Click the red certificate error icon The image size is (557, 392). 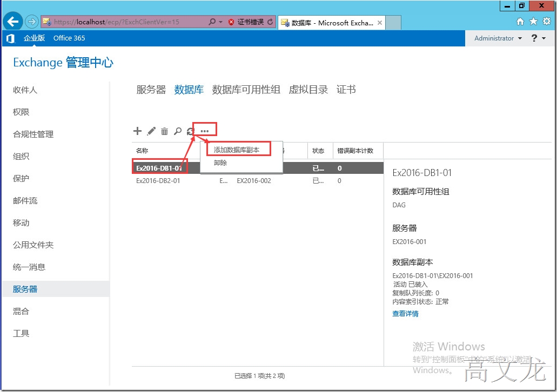coord(231,22)
